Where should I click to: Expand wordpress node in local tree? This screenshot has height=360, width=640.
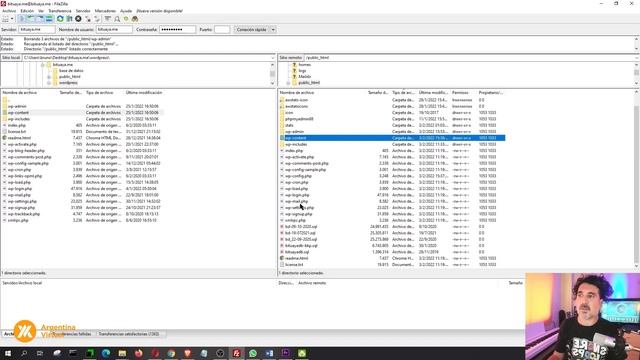(49, 83)
